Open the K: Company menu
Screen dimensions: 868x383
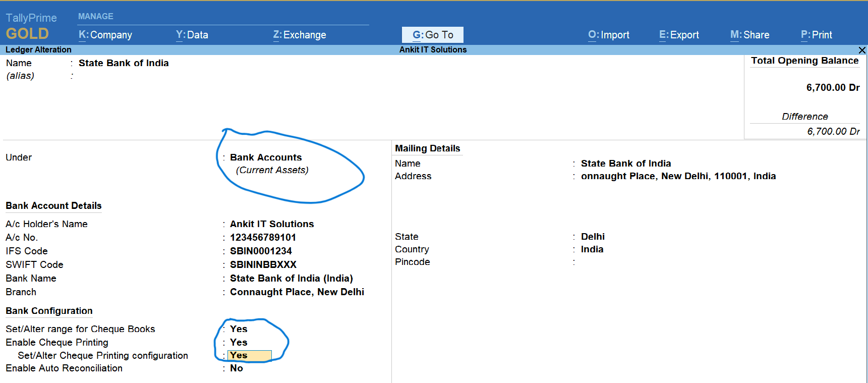click(x=105, y=35)
